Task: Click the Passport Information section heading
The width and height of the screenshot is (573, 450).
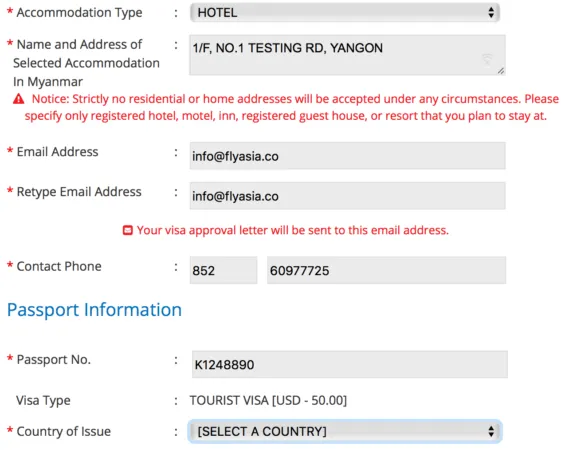Action: (94, 310)
